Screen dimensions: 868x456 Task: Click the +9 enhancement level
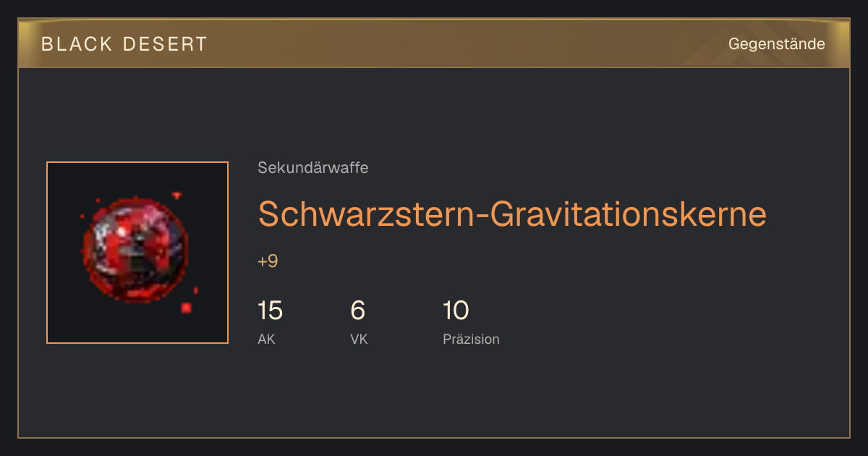tap(268, 261)
